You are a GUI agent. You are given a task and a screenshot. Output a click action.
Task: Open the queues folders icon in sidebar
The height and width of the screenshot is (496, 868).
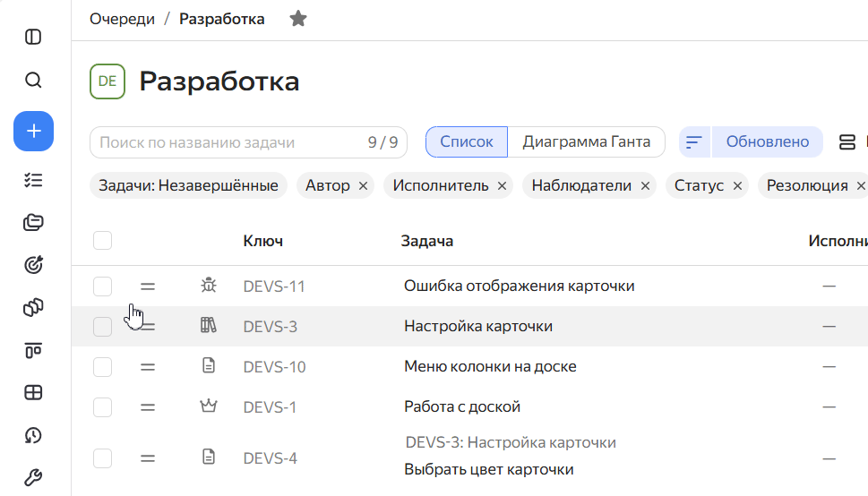[33, 223]
